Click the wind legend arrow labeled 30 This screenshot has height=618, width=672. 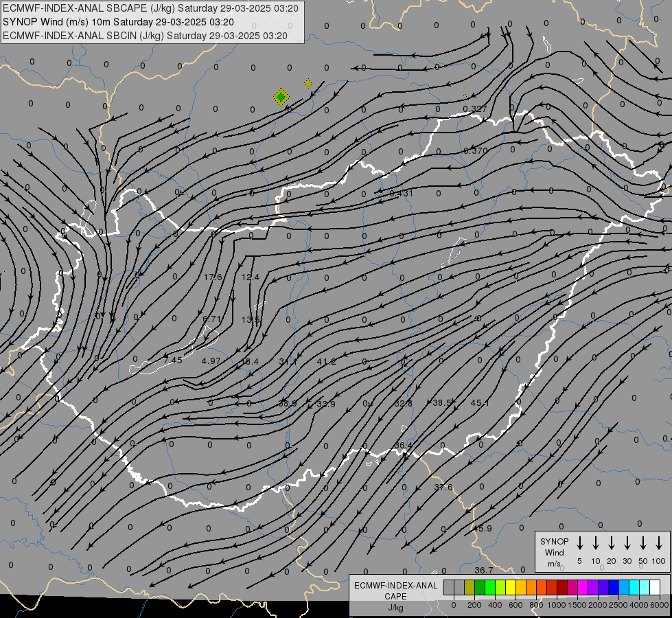[x=627, y=543]
